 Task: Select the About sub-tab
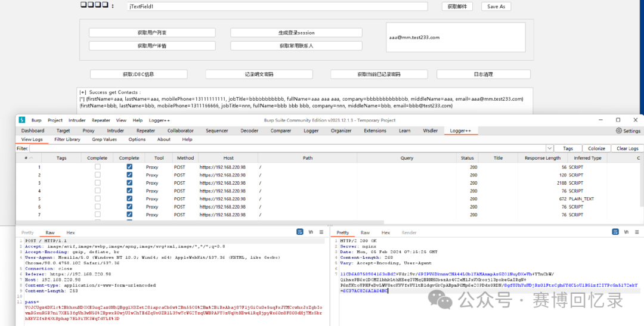pos(163,139)
